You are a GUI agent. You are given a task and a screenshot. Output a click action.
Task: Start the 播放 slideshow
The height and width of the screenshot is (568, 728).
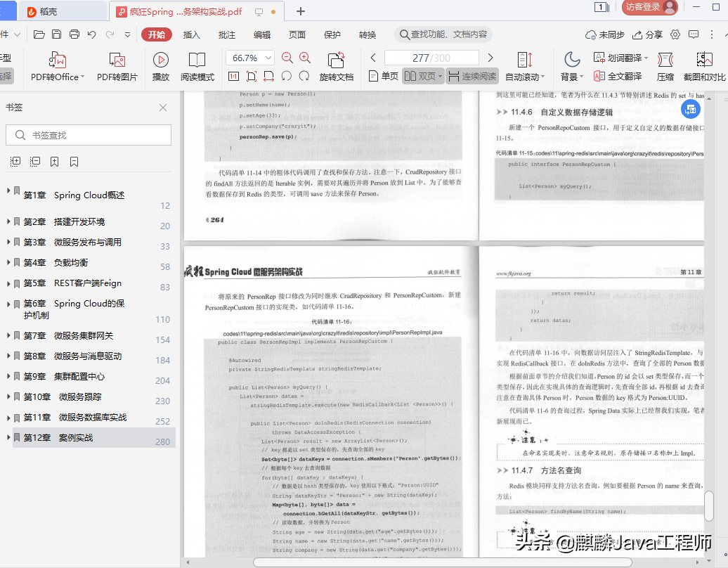tap(161, 67)
